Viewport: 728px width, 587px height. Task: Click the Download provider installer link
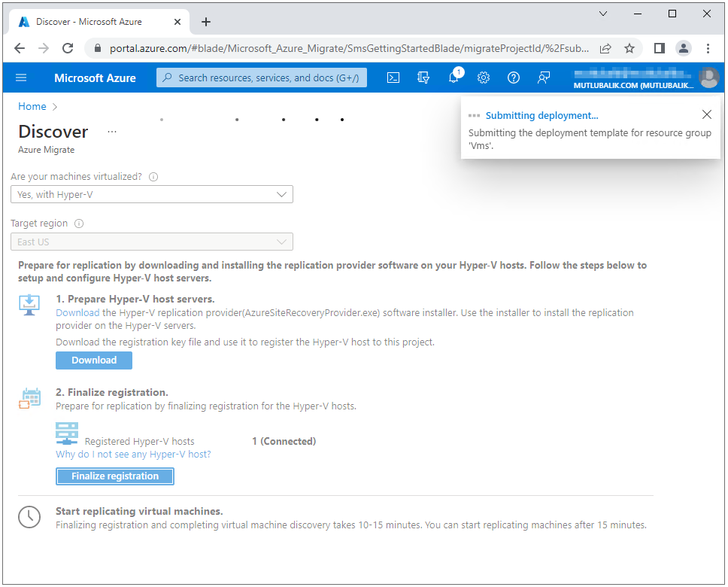[77, 313]
